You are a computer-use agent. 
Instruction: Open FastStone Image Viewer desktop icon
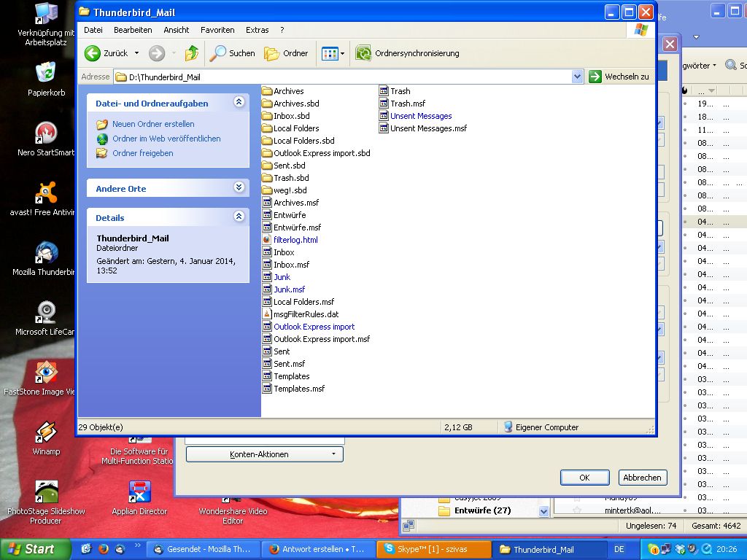(46, 378)
